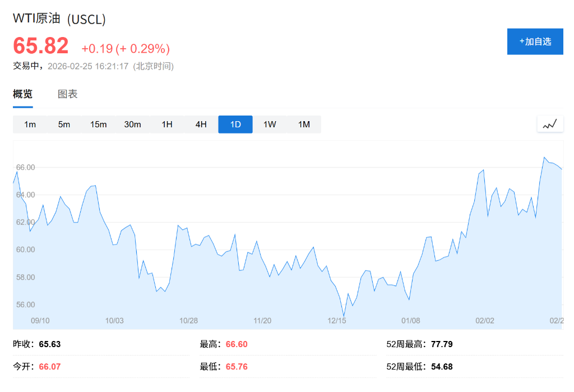Viewport: 574px width, 392px height.
Task: Click the 加自选 watchlist button
Action: [535, 41]
